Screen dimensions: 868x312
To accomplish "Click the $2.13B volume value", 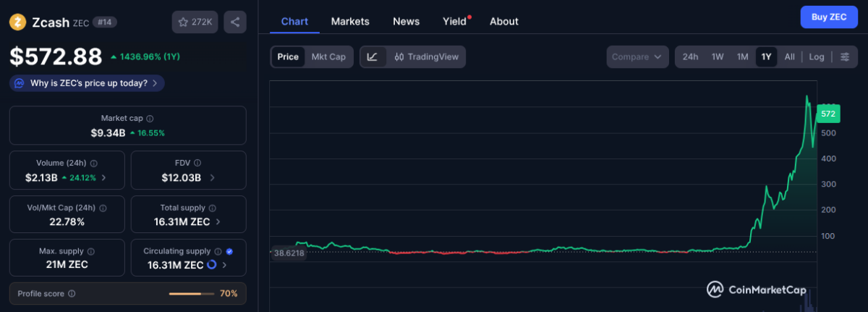I will click(x=41, y=177).
